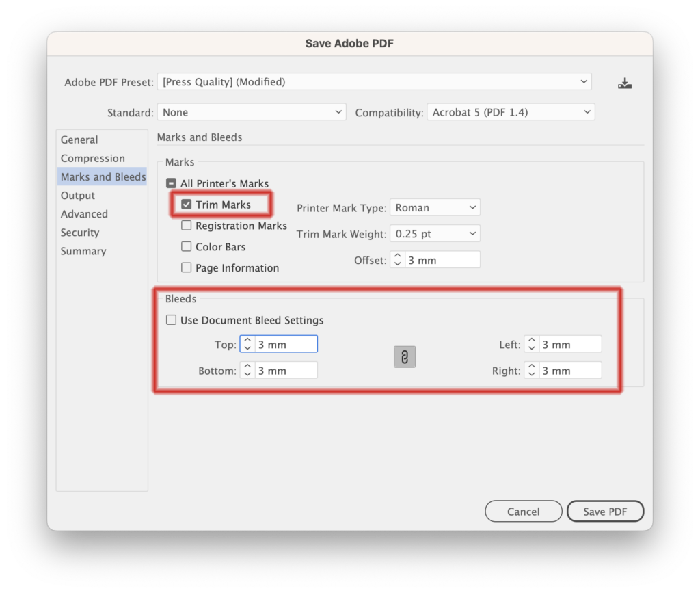This screenshot has width=700, height=593.
Task: Open Trim Mark Weight dropdown
Action: [435, 233]
